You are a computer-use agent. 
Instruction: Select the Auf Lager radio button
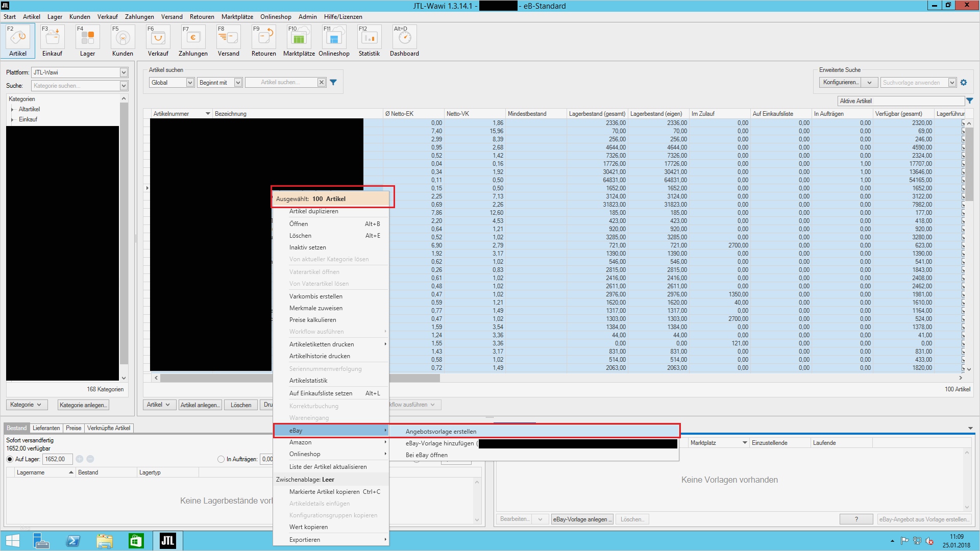10,459
